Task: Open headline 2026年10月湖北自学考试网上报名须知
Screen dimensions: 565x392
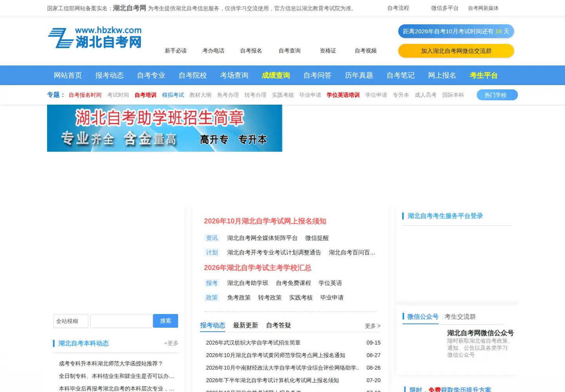Action: pyautogui.click(x=265, y=221)
